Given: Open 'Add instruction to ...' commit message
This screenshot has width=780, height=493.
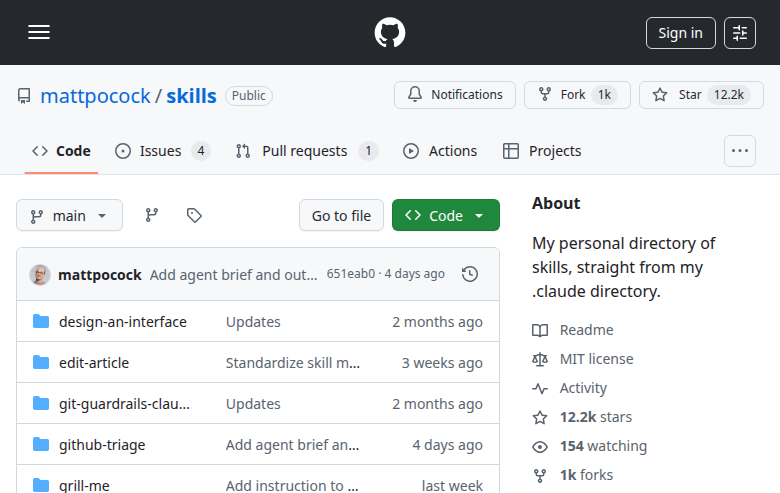Looking at the screenshot, I should pyautogui.click(x=292, y=486).
